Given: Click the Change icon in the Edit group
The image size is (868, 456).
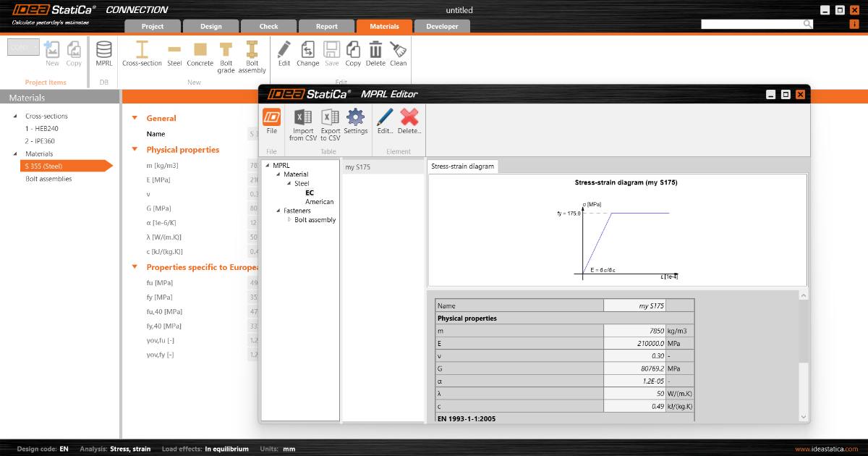Looking at the screenshot, I should pos(307,53).
